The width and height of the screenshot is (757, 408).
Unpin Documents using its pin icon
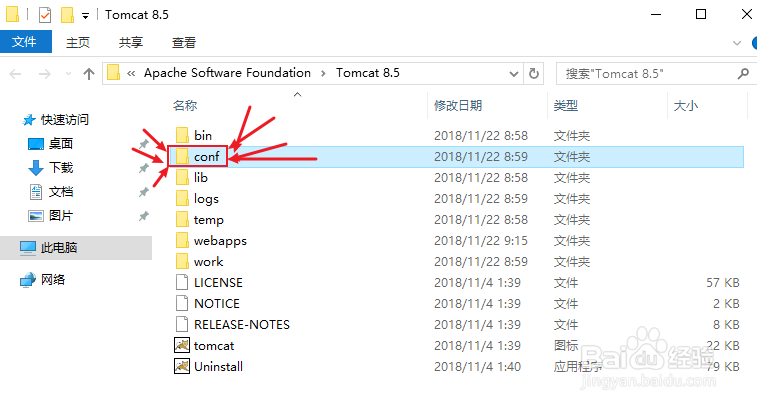click(x=144, y=192)
